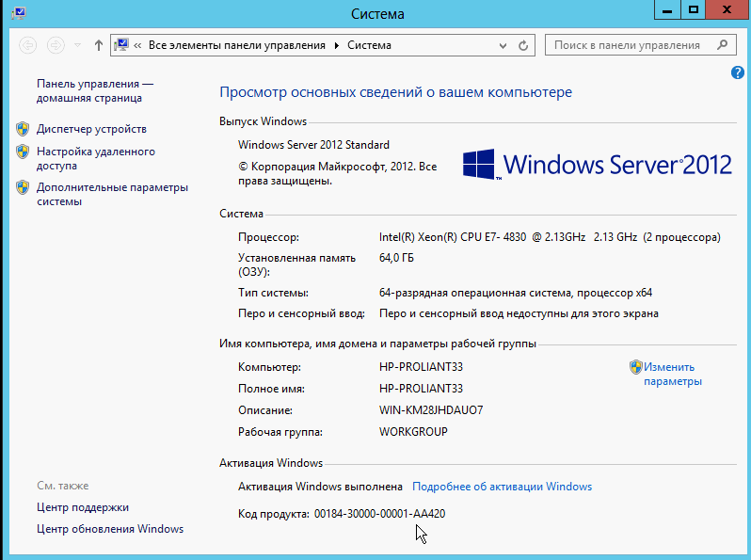The width and height of the screenshot is (751, 560).
Task: Expand the recent locations dropdown arrow
Action: (x=77, y=45)
